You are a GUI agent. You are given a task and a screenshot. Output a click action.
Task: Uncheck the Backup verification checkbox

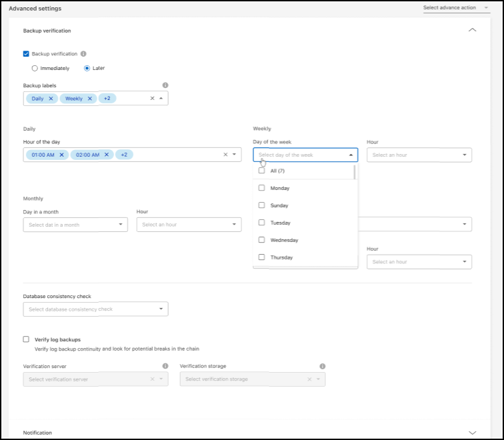[26, 54]
